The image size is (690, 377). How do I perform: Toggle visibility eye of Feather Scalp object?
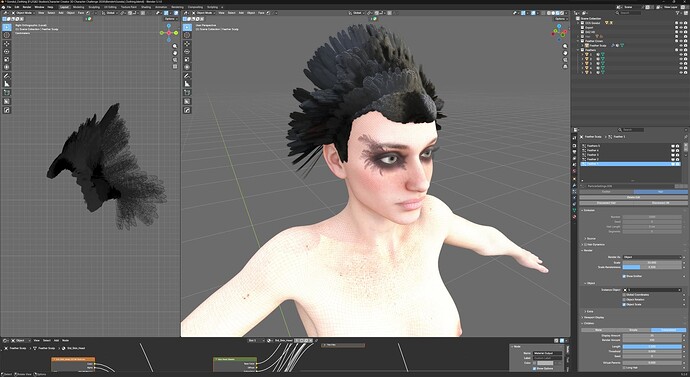[681, 45]
